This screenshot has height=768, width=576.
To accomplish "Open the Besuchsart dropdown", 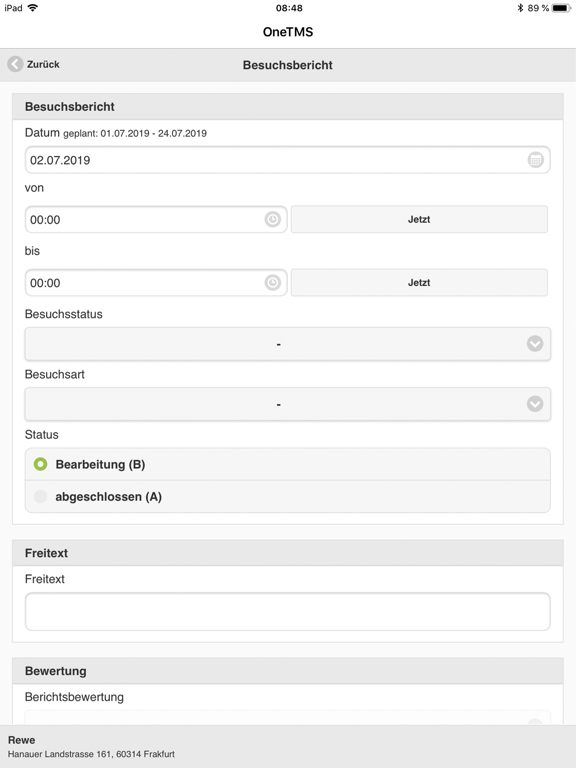I will pos(288,404).
